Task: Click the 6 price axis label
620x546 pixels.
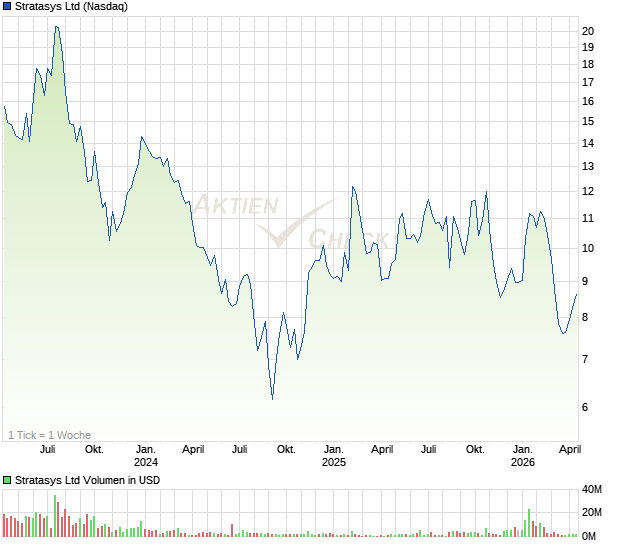Action: pos(585,407)
